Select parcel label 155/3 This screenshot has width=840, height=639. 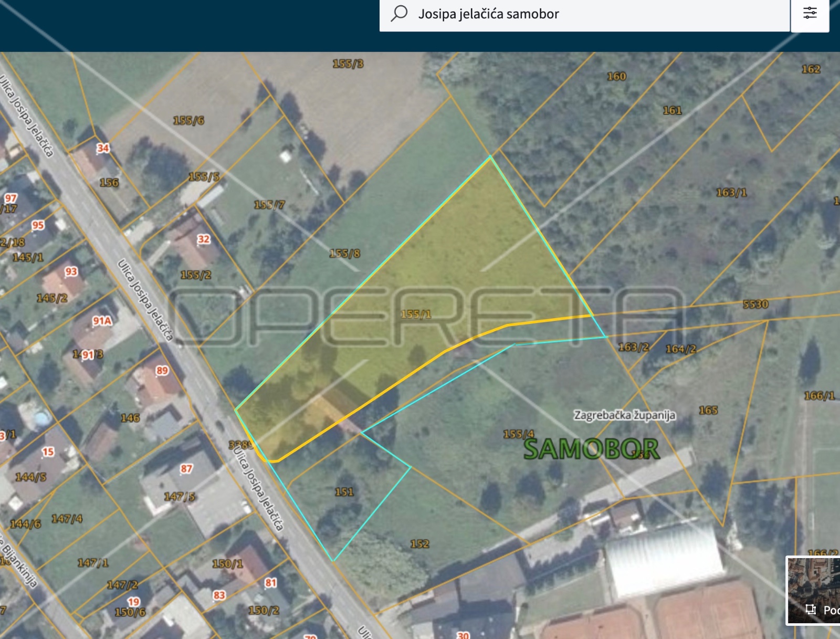click(x=348, y=64)
